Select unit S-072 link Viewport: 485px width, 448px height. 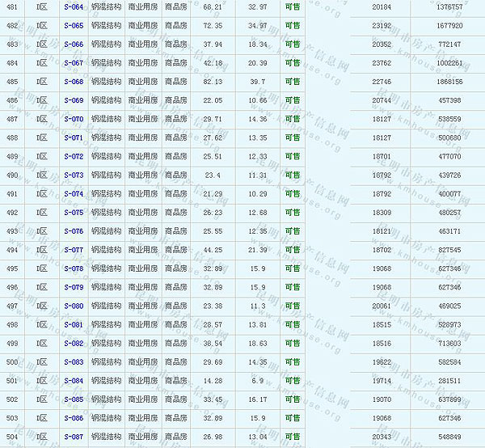click(73, 156)
